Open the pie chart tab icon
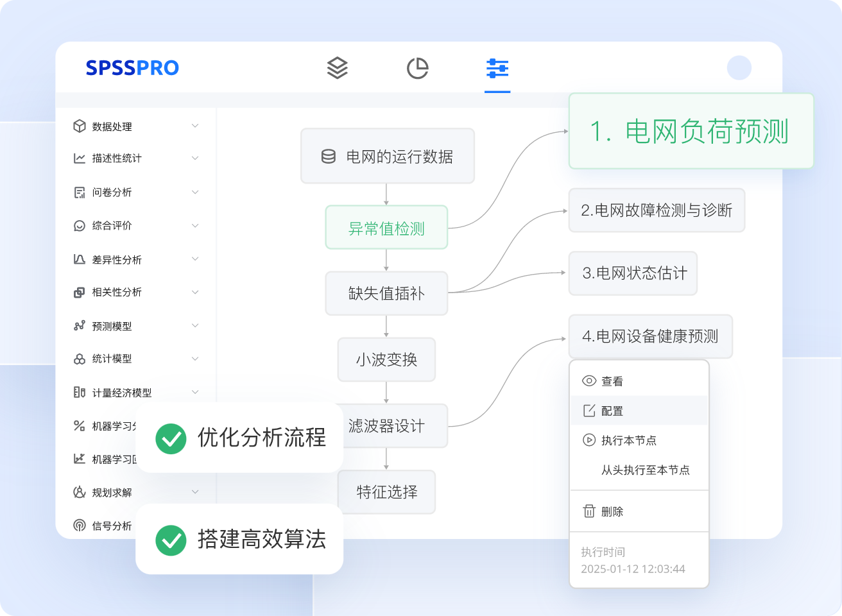842x616 pixels. (418, 68)
